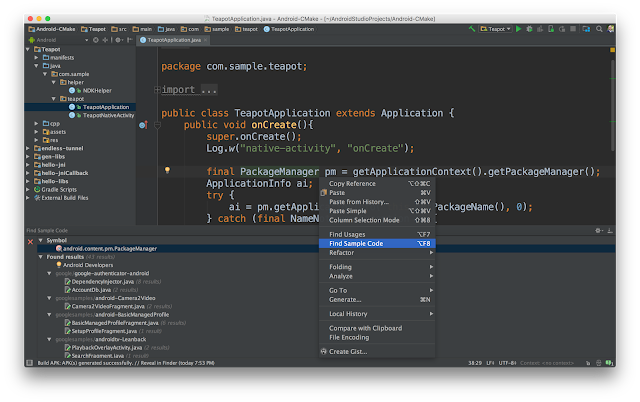Click the Make Project hammer icon

coord(474,30)
